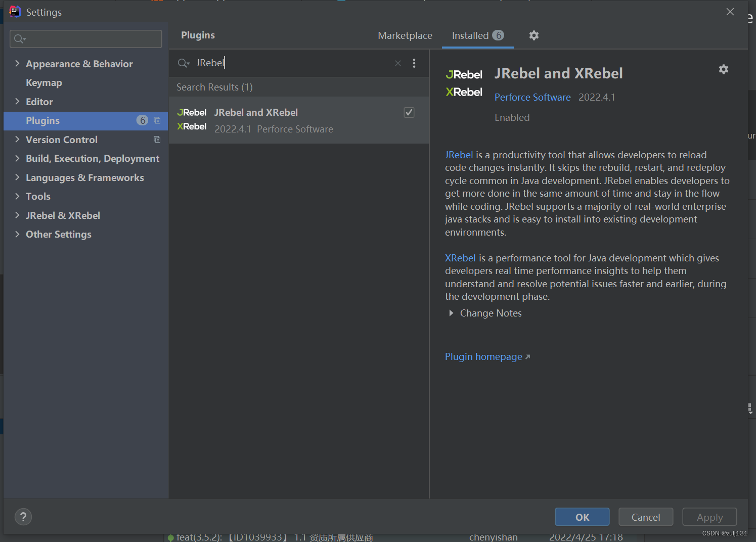
Task: Click the Enabled status text
Action: tap(512, 117)
